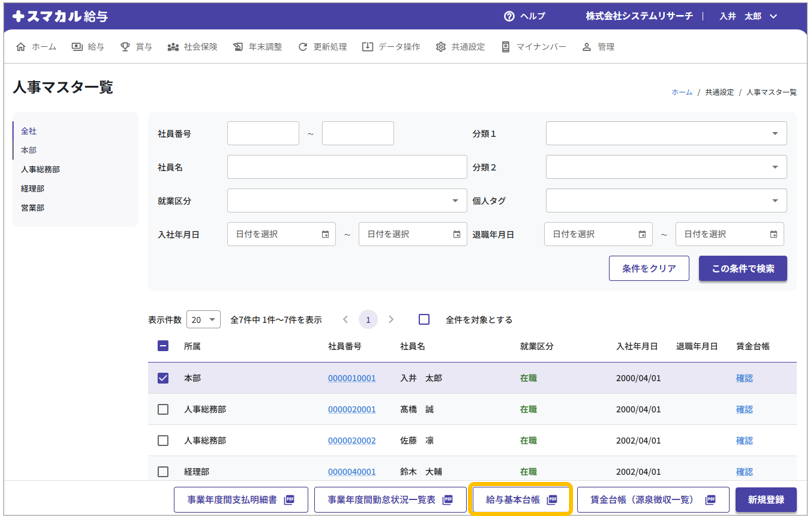Click the help question mark icon
Screen dimensions: 811x519
point(510,17)
